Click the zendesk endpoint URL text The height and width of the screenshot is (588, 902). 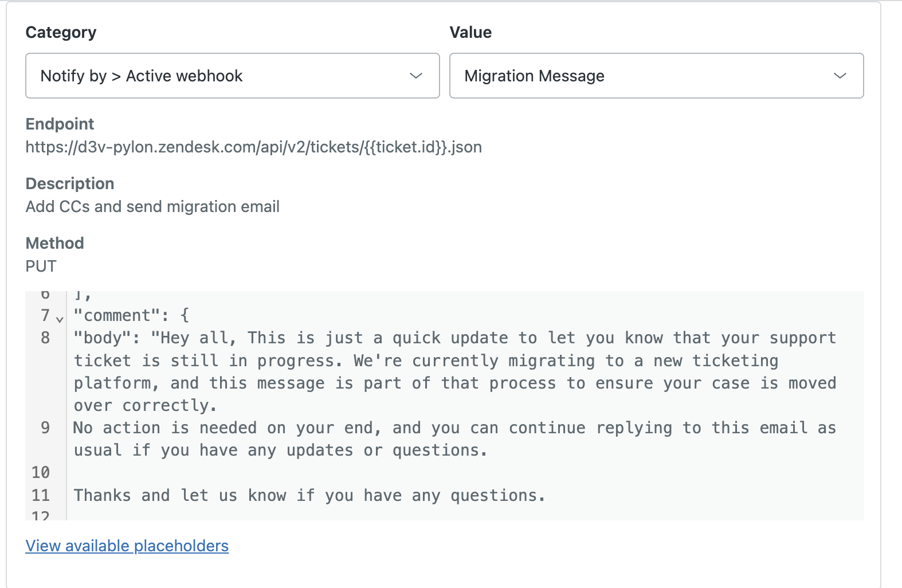pos(253,147)
